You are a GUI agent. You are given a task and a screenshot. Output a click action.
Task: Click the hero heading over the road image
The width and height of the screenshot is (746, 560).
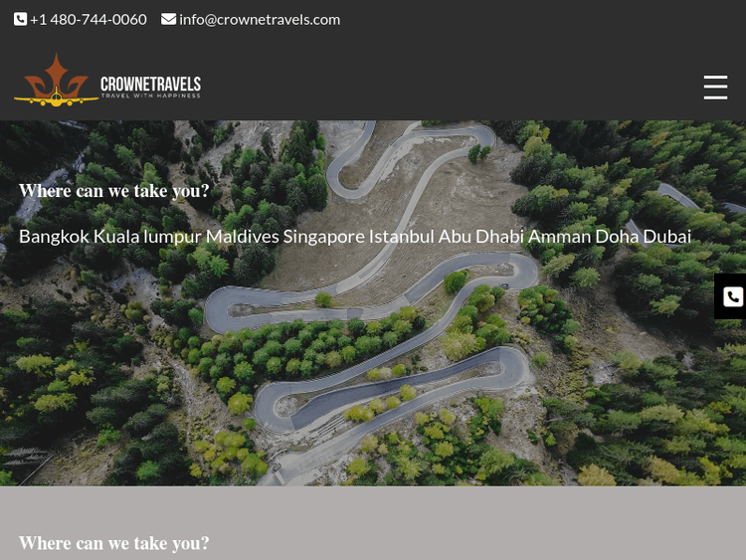tap(114, 191)
